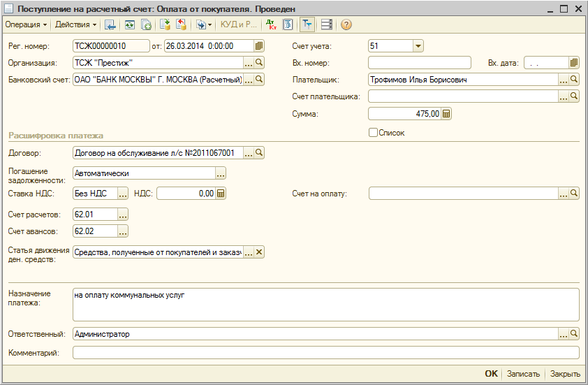Image resolution: width=588 pixels, height=385 pixels.
Task: Open the Договор magnifier icon
Action: [259, 153]
